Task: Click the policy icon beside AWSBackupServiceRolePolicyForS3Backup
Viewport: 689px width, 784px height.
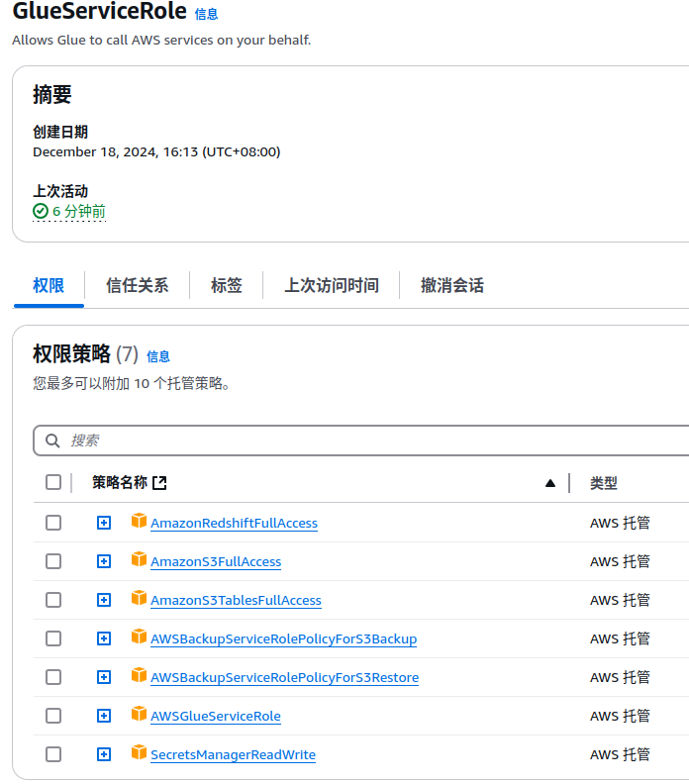Action: [139, 636]
